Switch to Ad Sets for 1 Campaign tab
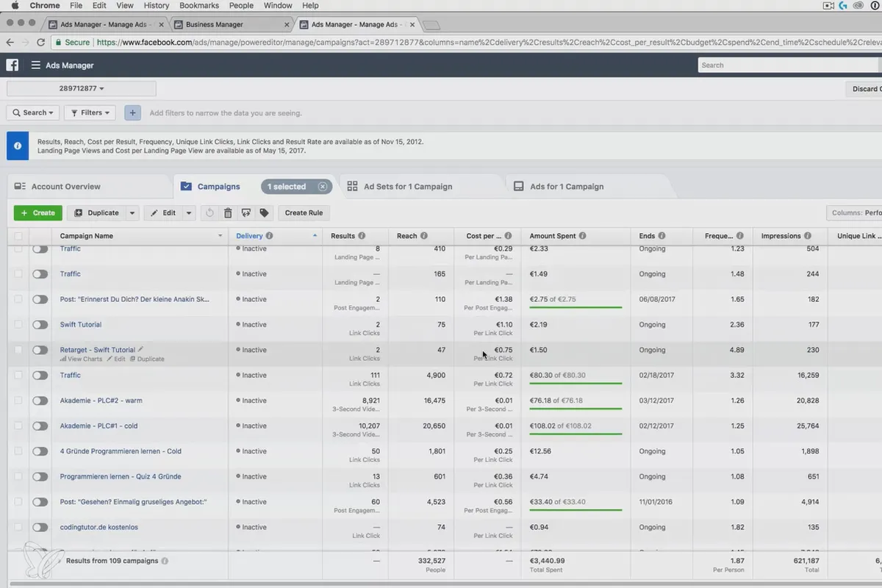The height and width of the screenshot is (588, 882). [408, 187]
